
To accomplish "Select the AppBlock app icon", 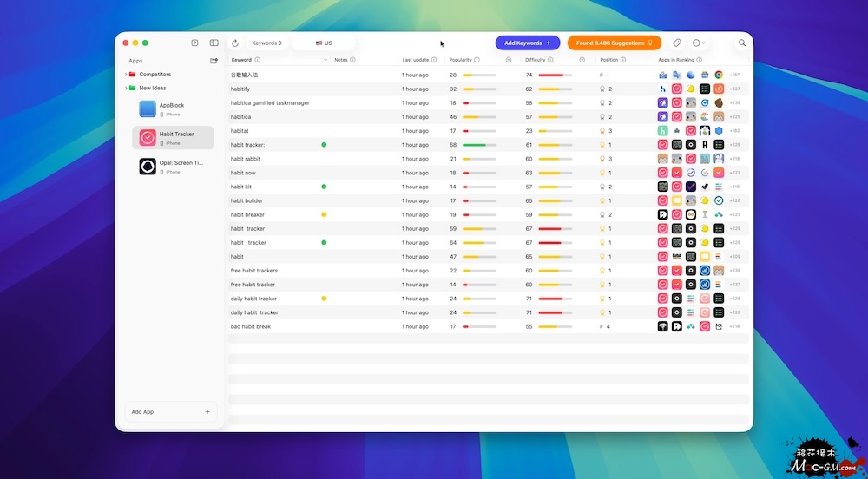I will pyautogui.click(x=148, y=109).
